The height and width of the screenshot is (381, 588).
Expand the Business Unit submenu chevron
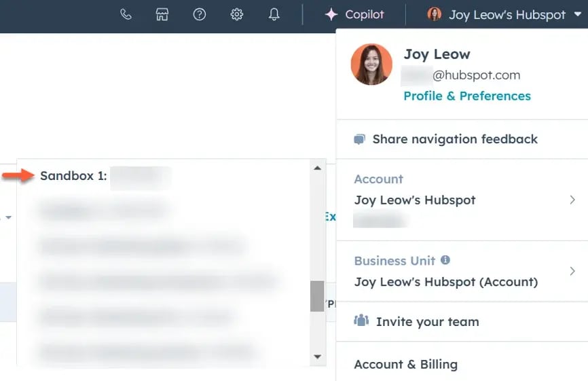click(572, 271)
